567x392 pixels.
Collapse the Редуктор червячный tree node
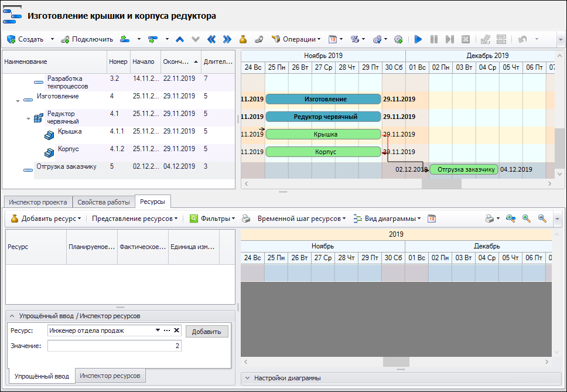pos(28,118)
